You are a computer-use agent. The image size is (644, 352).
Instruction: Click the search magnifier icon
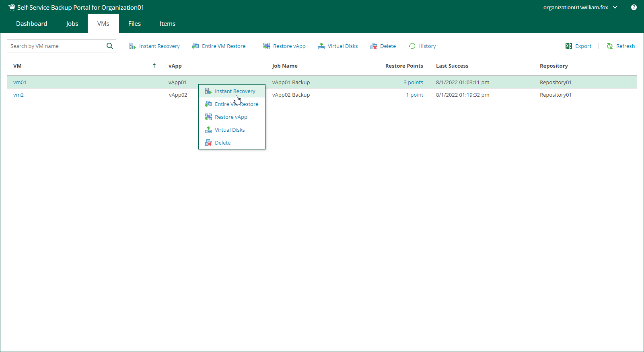click(x=109, y=46)
